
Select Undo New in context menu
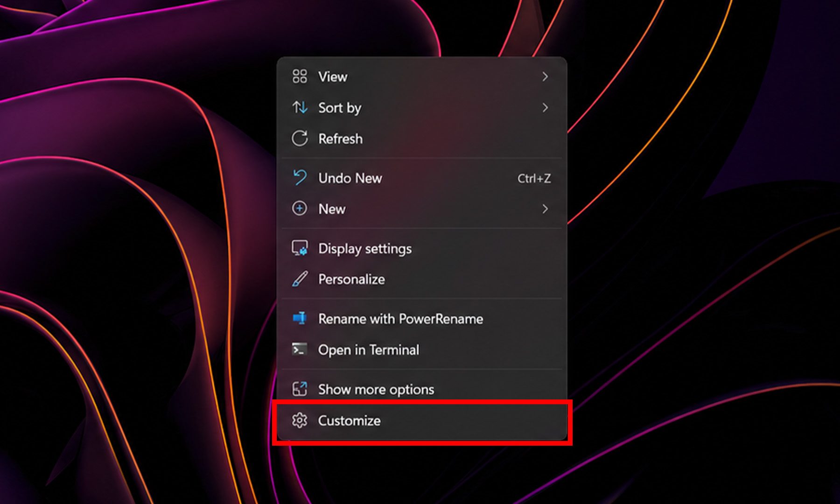pos(422,178)
